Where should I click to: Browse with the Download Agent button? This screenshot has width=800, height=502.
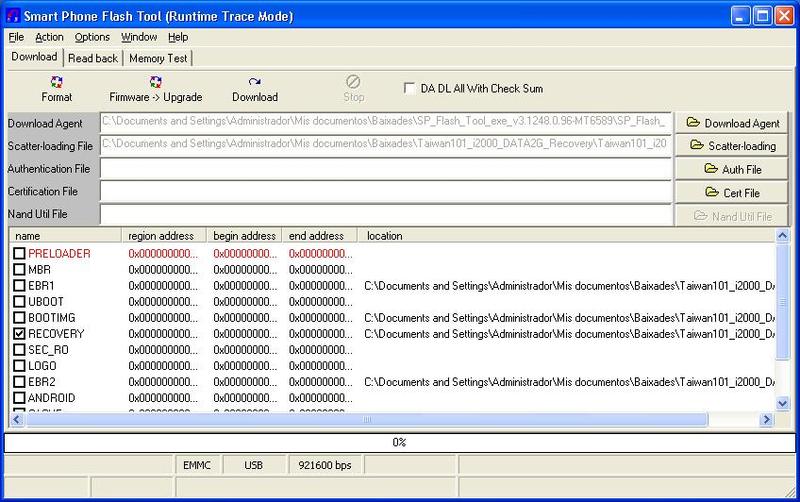click(732, 123)
